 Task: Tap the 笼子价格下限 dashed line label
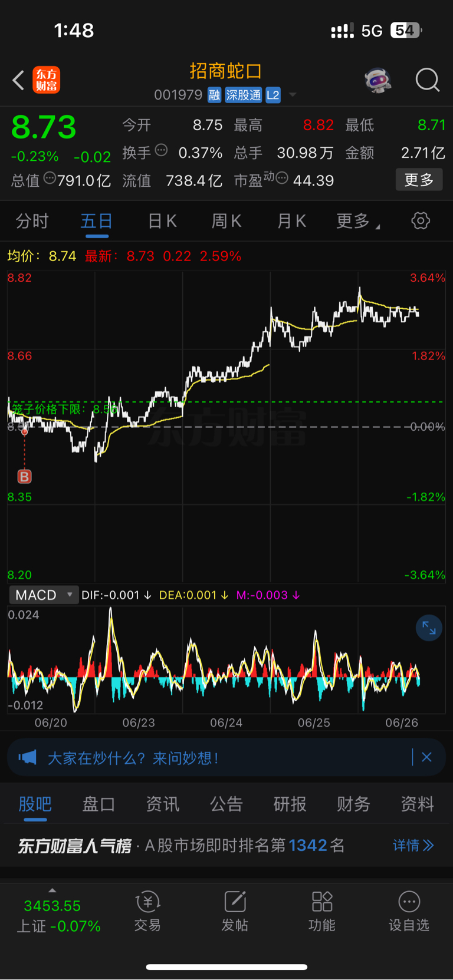65,408
